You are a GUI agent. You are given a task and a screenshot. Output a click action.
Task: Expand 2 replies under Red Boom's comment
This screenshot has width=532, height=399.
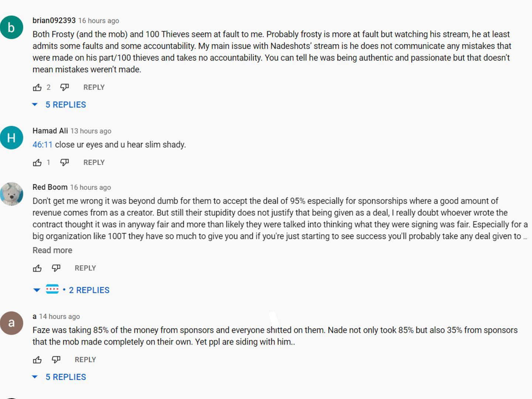(89, 290)
